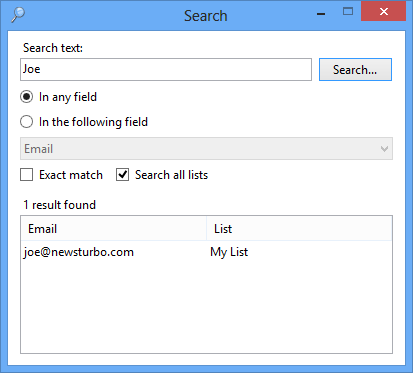Sort results by the List column header
Screen dimensions: 413x373
pyautogui.click(x=299, y=228)
